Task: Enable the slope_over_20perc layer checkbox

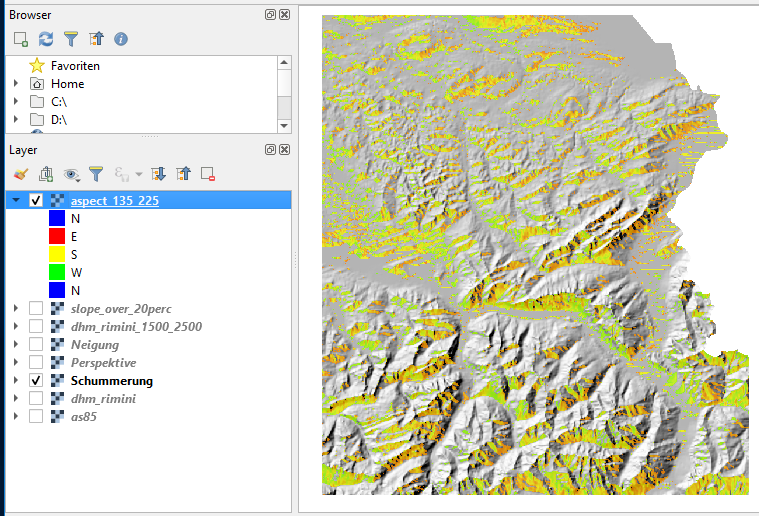Action: (36, 309)
